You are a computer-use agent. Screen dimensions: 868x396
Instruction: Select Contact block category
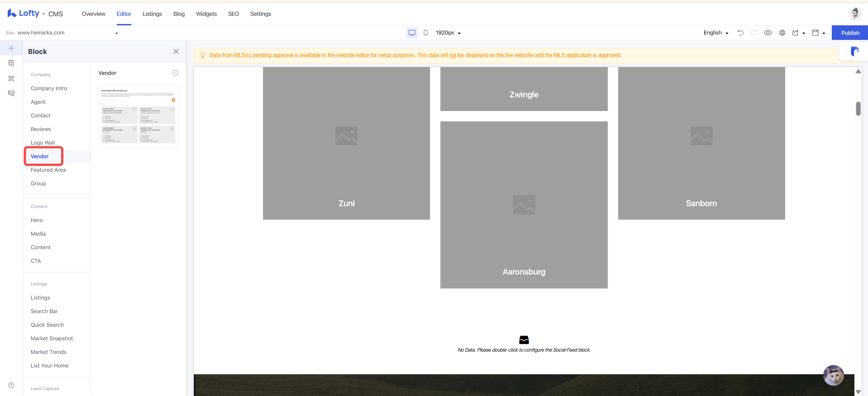40,116
